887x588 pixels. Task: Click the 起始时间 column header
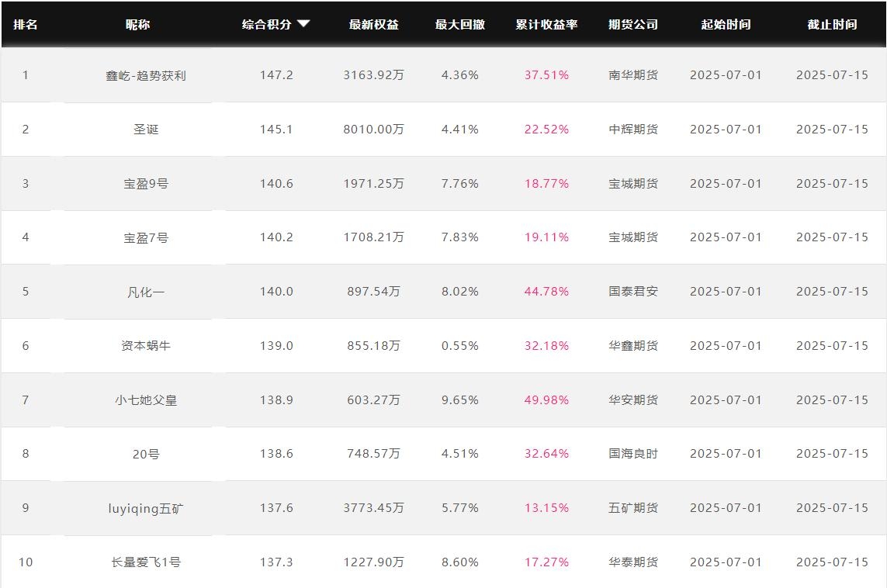(x=726, y=24)
